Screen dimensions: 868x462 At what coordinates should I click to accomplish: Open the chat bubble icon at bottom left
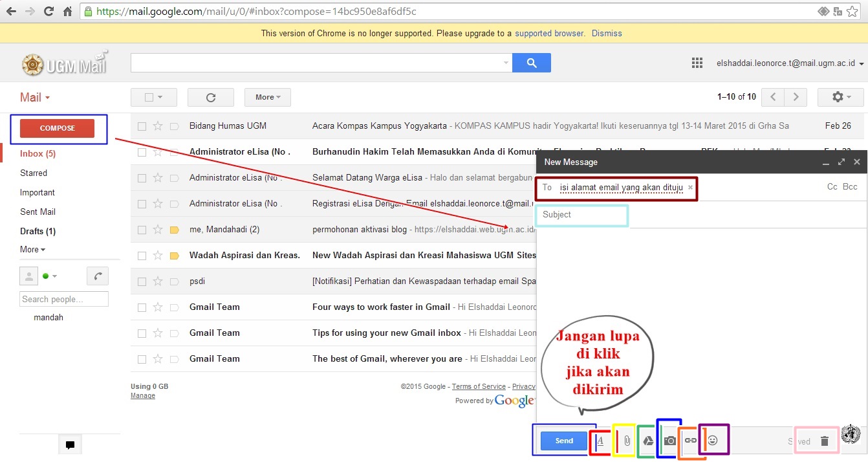click(x=71, y=445)
